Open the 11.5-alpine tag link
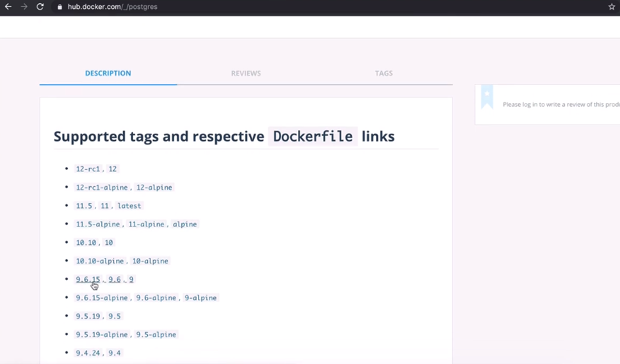Image resolution: width=620 pixels, height=364 pixels. [x=97, y=225]
